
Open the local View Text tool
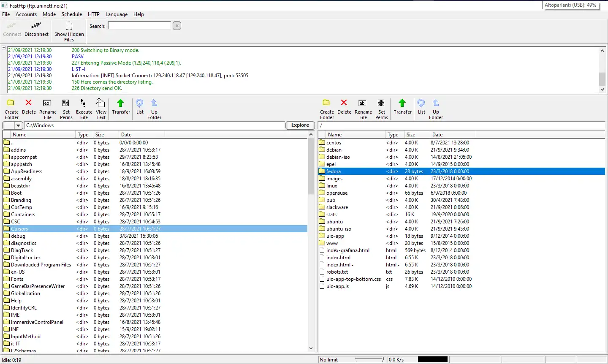pos(100,103)
